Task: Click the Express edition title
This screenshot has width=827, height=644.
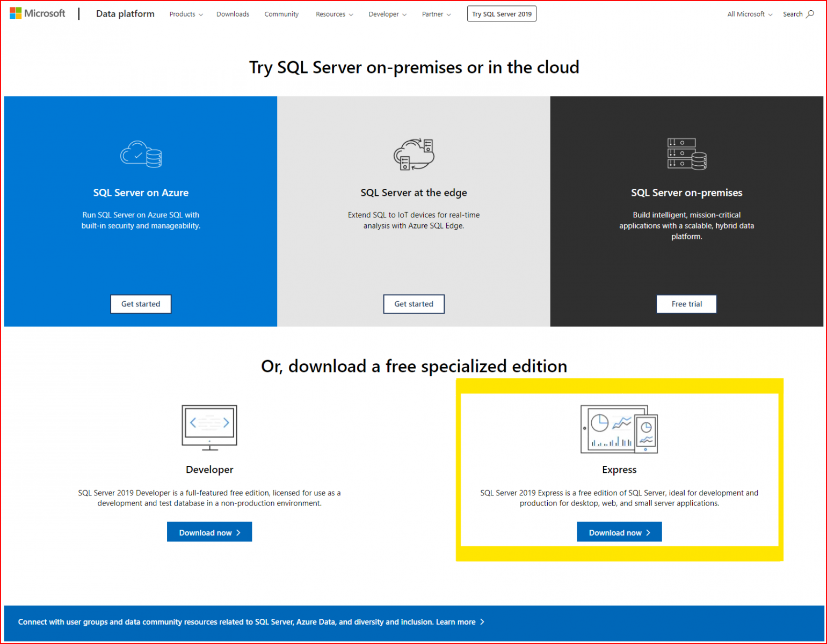Action: click(619, 470)
